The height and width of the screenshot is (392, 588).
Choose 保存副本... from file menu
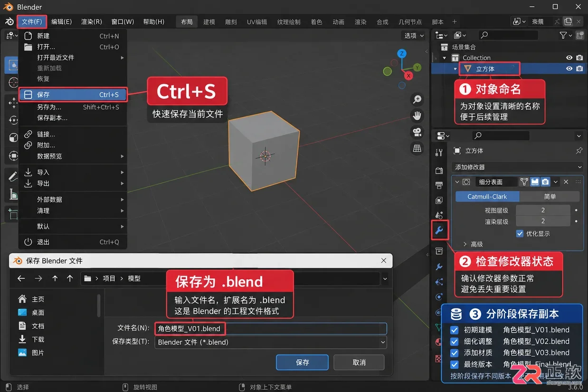pyautogui.click(x=73, y=118)
